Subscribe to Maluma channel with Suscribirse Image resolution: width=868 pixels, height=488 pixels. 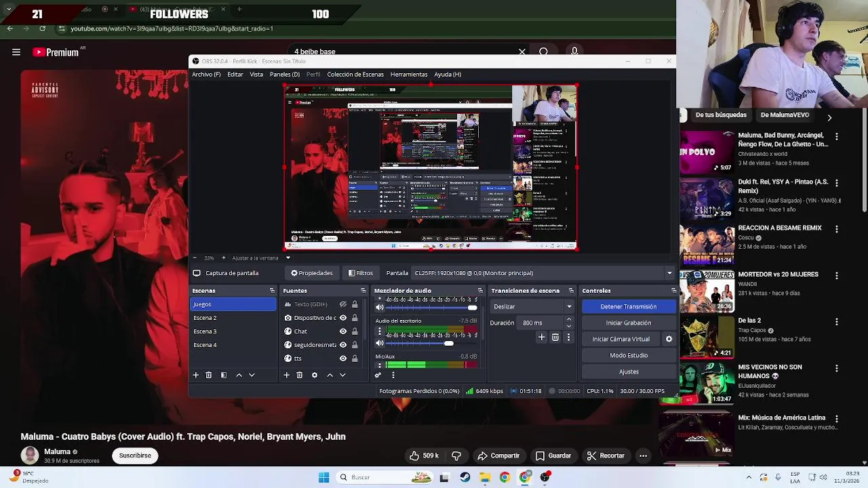(135, 455)
